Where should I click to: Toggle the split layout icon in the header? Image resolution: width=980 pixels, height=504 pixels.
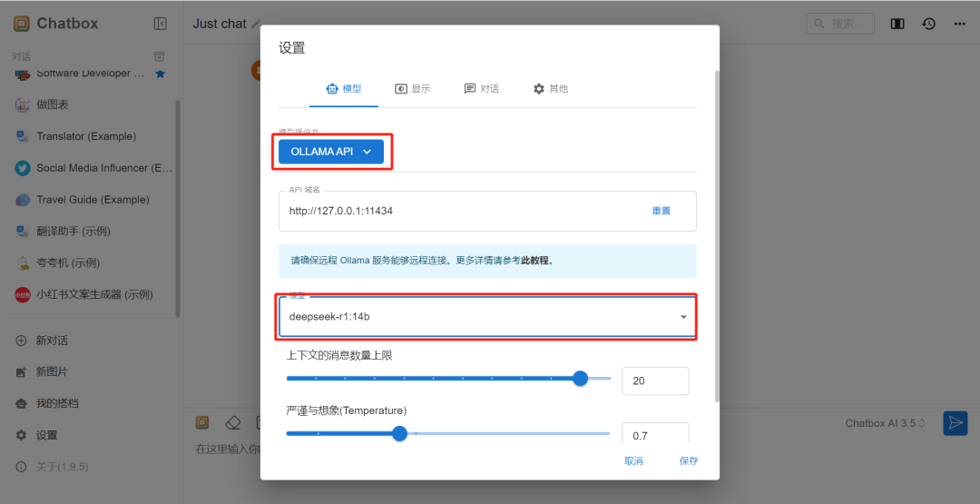point(897,24)
